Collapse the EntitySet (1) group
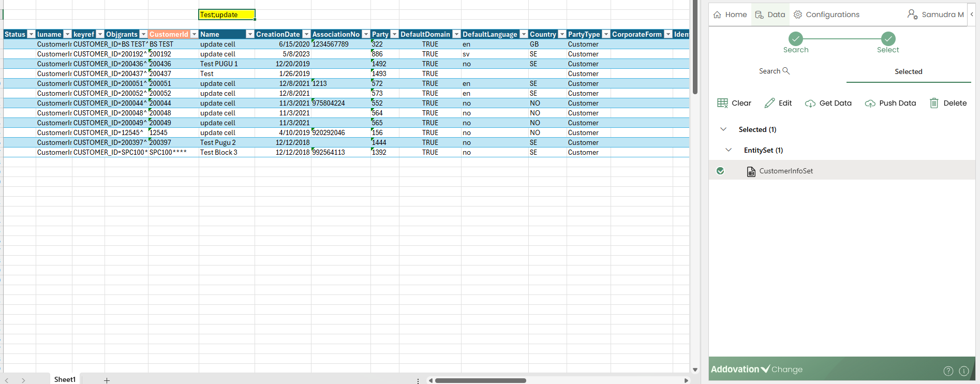Image resolution: width=980 pixels, height=384 pixels. pos(729,150)
